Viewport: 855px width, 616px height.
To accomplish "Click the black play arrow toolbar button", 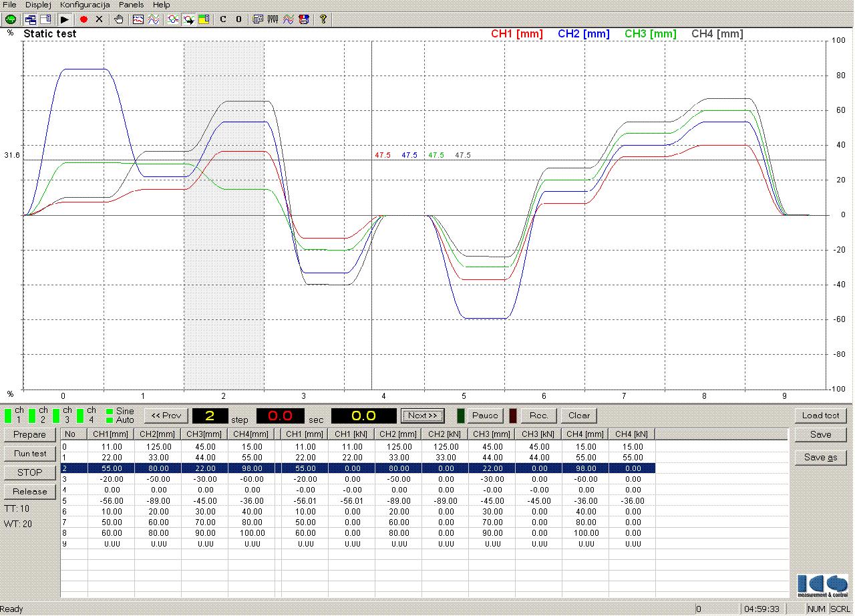I will point(65,19).
